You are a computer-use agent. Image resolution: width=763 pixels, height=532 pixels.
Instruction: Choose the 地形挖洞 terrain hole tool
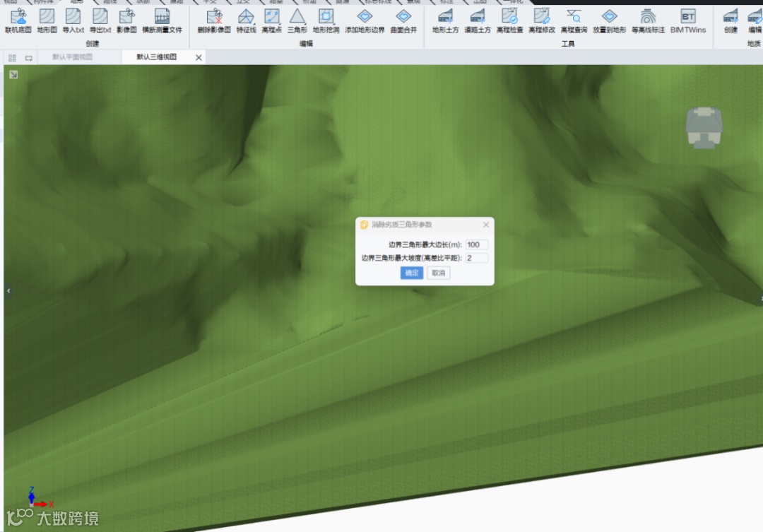pos(326,21)
